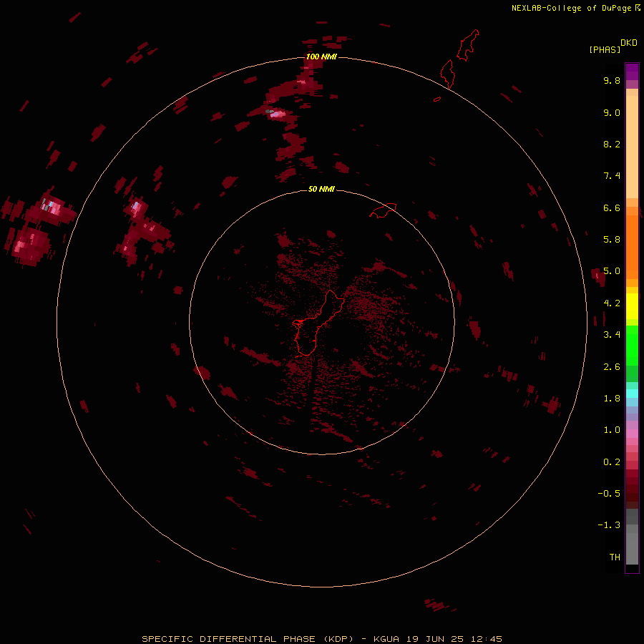The height and width of the screenshot is (644, 644).
Task: Select the 8.2 scale label
Action: (x=612, y=144)
